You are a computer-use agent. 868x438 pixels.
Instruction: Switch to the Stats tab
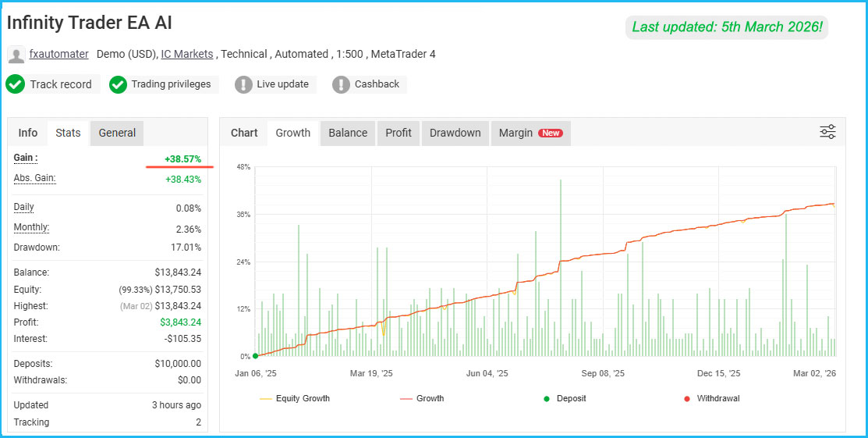point(68,133)
